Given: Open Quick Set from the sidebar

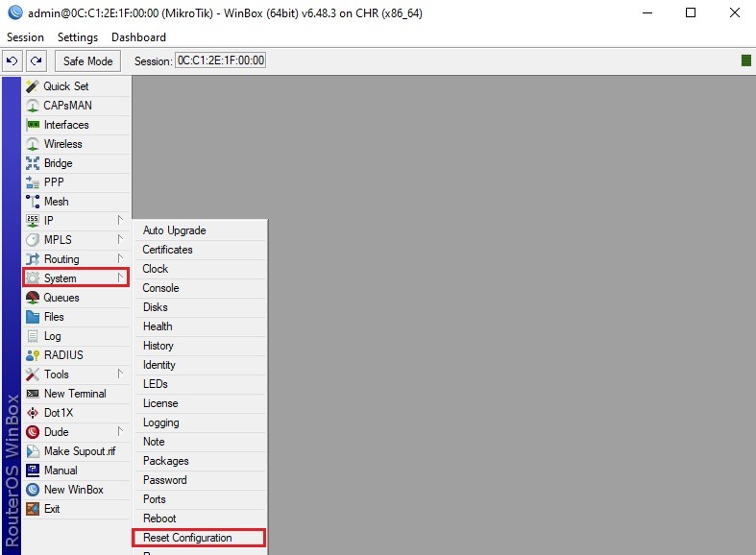Looking at the screenshot, I should coord(65,86).
